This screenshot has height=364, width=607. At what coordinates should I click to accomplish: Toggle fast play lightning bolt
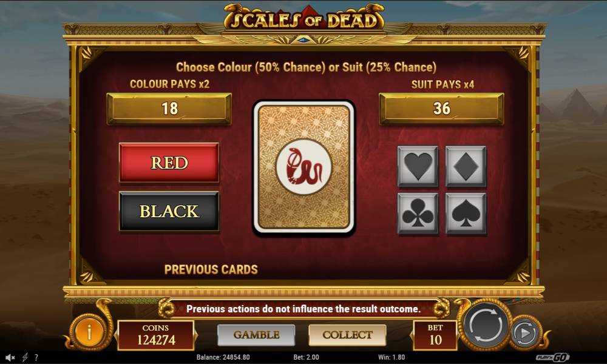[25, 357]
